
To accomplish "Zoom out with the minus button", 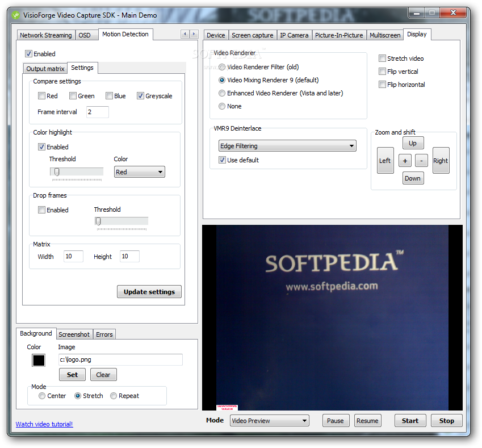I will (421, 161).
